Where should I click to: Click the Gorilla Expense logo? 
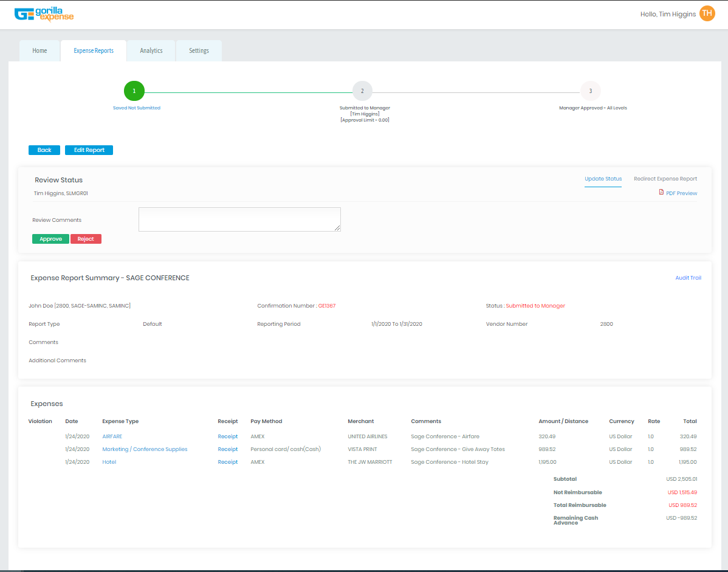44,13
